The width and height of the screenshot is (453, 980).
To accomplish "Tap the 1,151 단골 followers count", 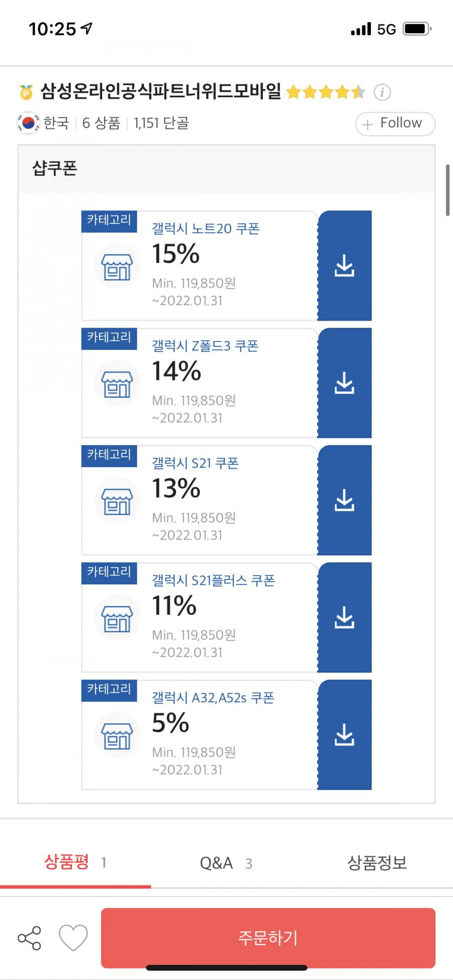I will (x=161, y=123).
